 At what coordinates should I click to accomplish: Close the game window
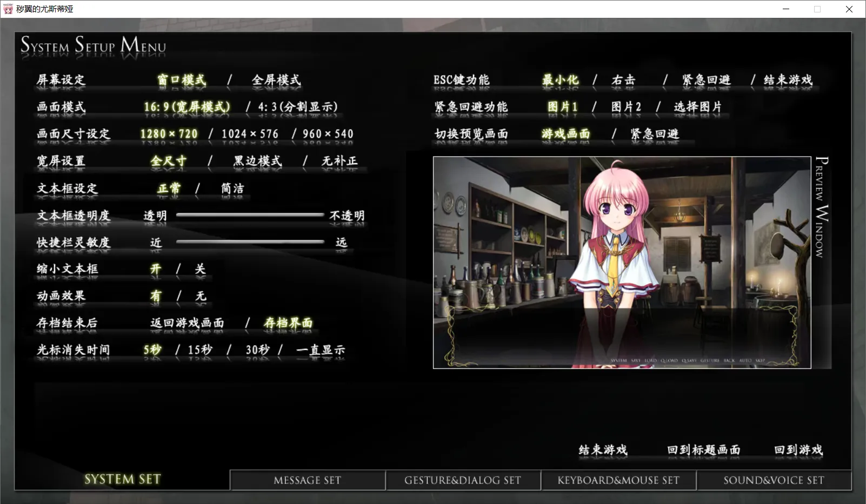(849, 9)
